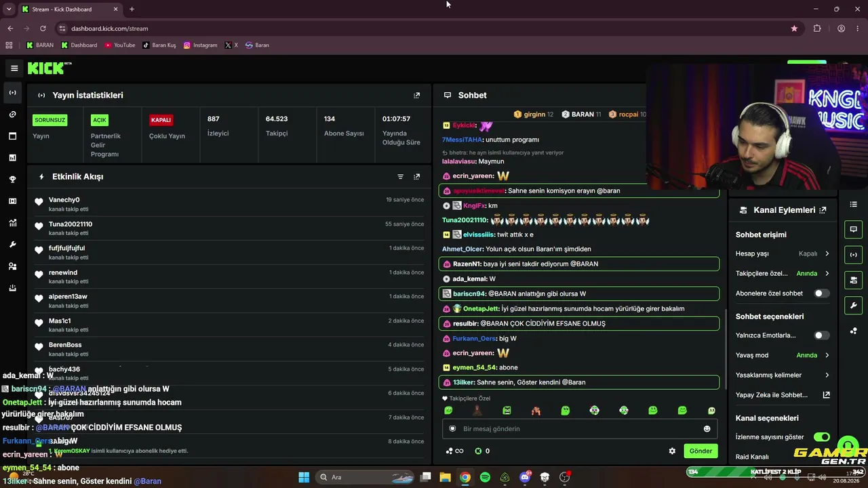The width and height of the screenshot is (868, 488).
Task: Expand Yasaklanmış kelimeler settings
Action: click(827, 375)
